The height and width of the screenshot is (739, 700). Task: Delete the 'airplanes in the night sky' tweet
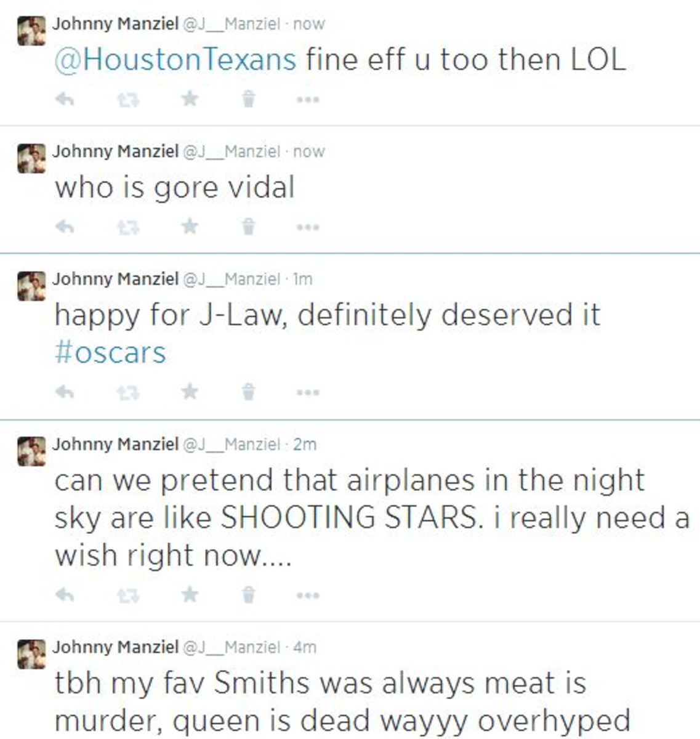pyautogui.click(x=248, y=594)
